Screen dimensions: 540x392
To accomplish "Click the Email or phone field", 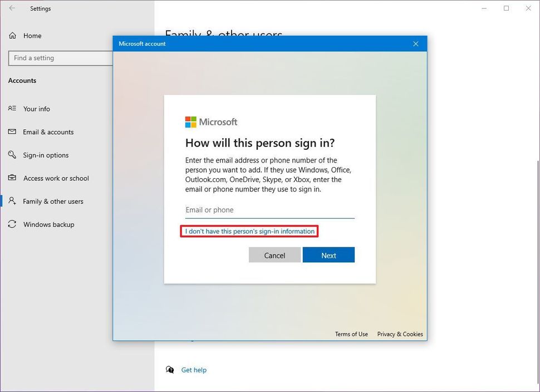I will 269,210.
